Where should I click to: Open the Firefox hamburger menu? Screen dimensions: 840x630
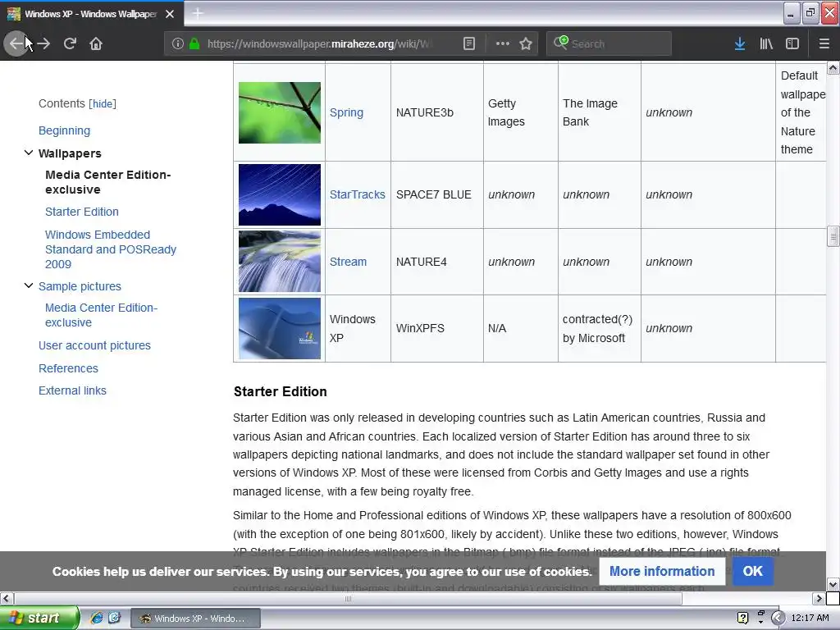[x=824, y=43]
